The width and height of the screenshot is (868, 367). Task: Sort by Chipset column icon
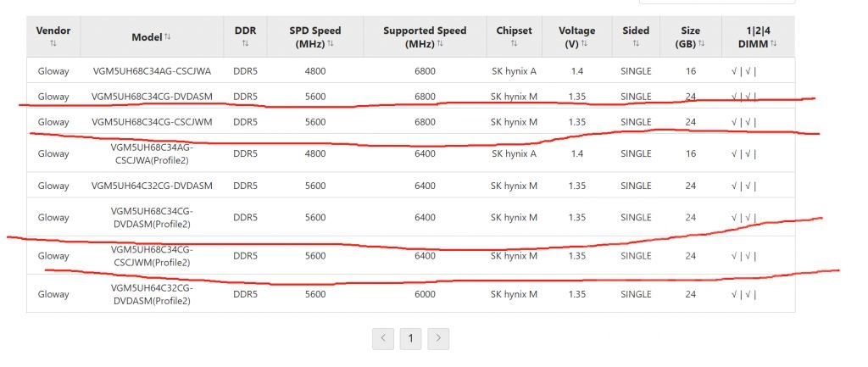point(515,43)
